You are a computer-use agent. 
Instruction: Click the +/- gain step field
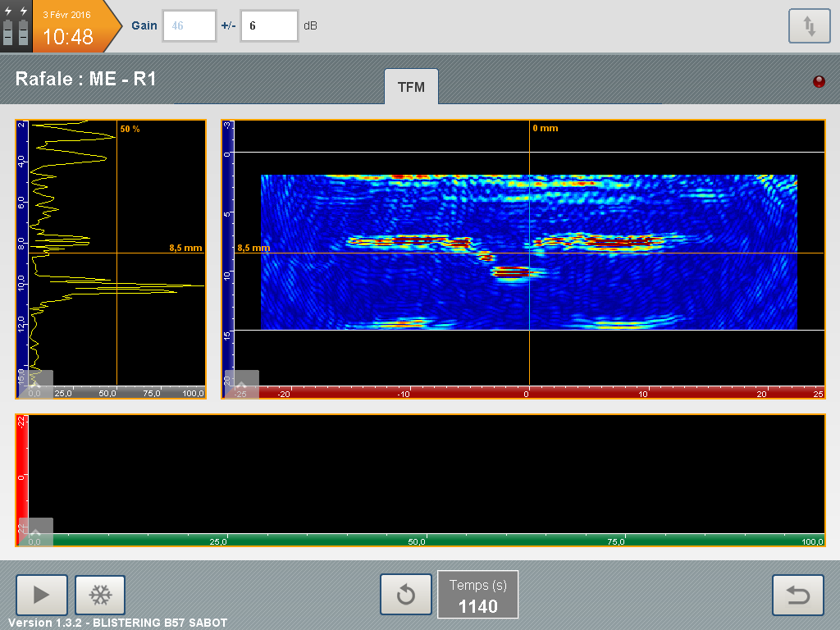coord(268,26)
